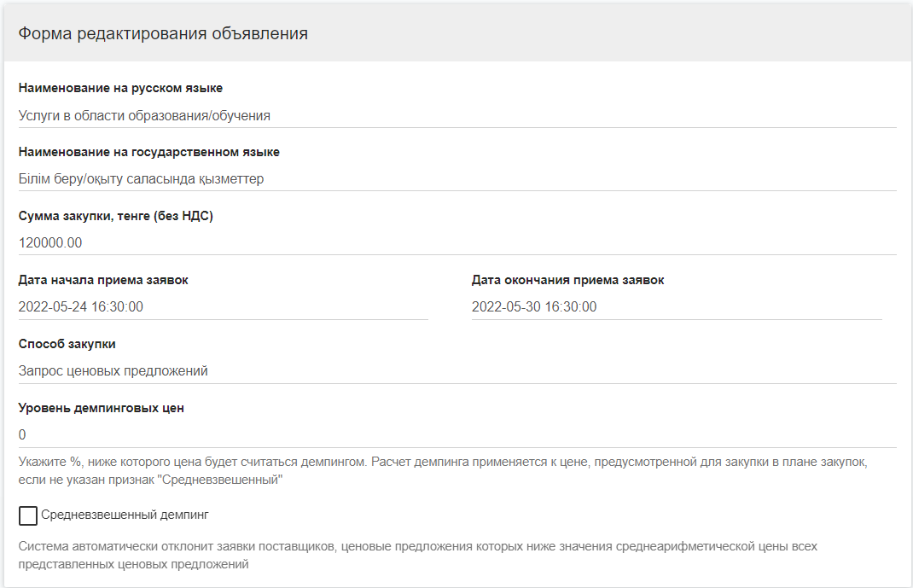Select the end date field 2022-05-30 16:30:00
This screenshot has height=588, width=913.
(676, 307)
